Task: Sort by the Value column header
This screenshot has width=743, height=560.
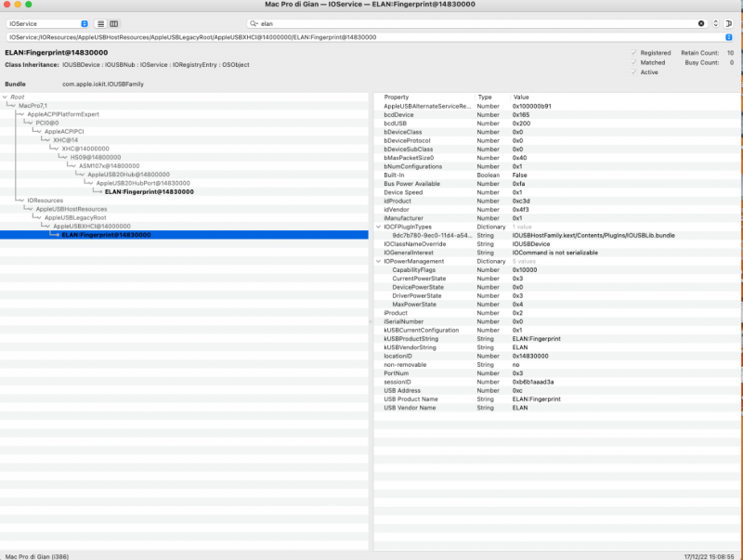Action: tap(521, 98)
